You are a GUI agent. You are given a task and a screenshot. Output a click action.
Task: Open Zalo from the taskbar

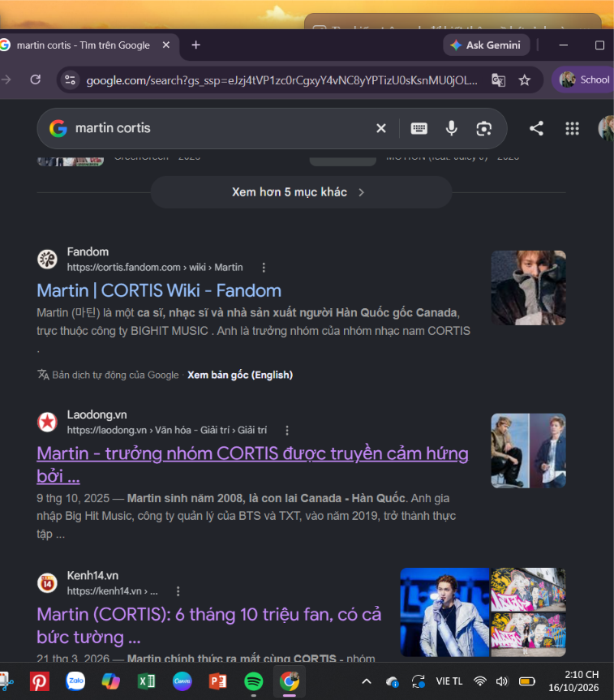75,681
